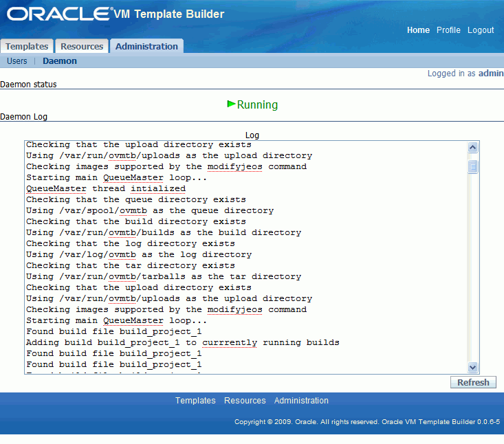504x444 pixels.
Task: Switch to the Templates tab
Action: 27,46
